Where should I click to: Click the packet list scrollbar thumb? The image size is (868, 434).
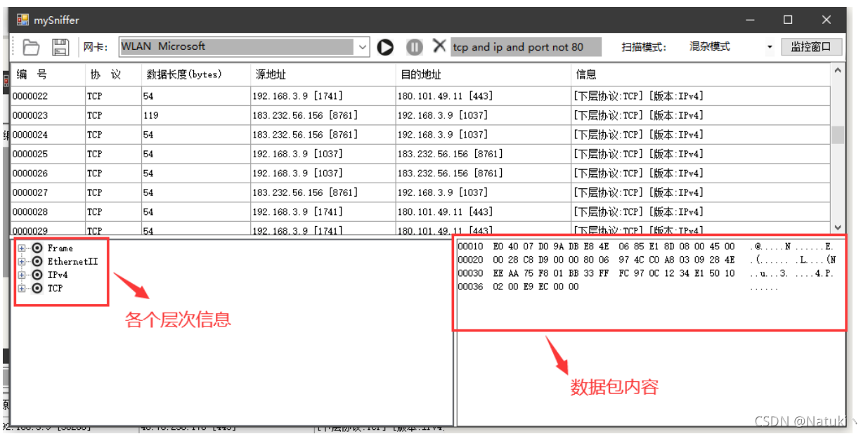click(x=838, y=135)
